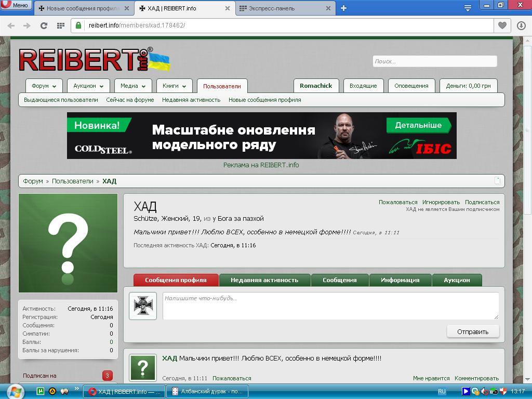Click Пожаловаться on the ХАД profile header
The width and height of the screenshot is (532, 399).
click(x=398, y=202)
